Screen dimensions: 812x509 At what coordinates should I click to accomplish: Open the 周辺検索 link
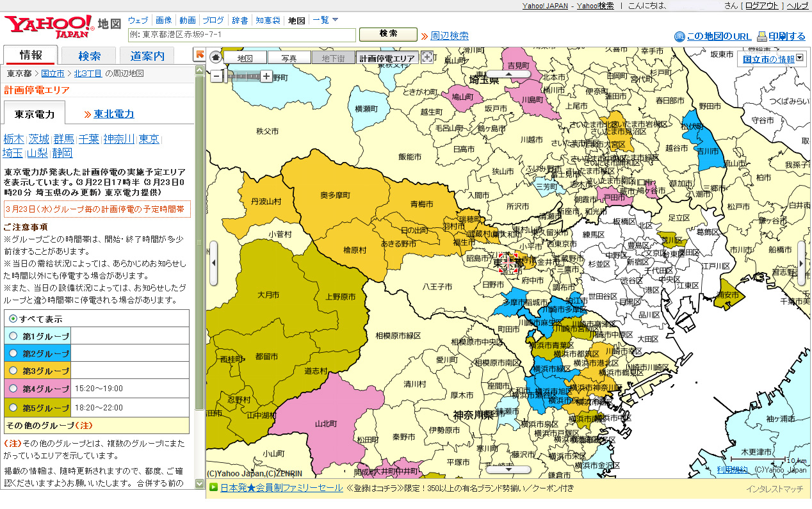click(450, 36)
